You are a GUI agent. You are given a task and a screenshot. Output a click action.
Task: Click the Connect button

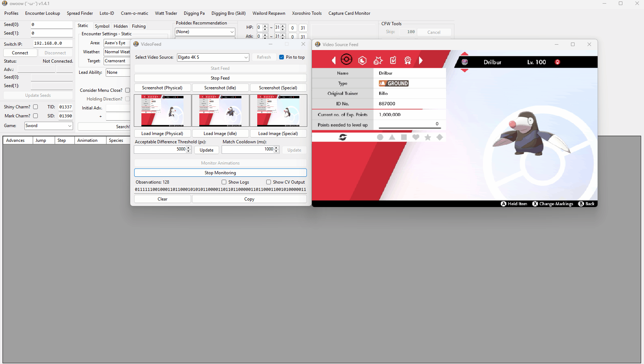click(x=20, y=53)
